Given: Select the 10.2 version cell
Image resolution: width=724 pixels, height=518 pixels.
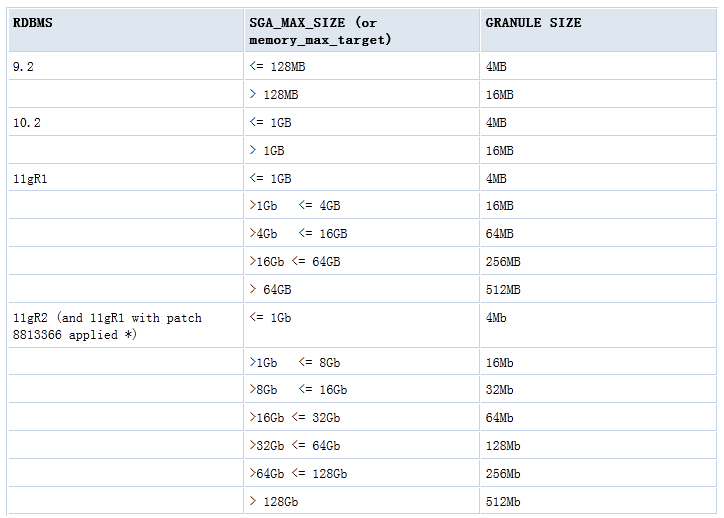Looking at the screenshot, I should (26, 123).
